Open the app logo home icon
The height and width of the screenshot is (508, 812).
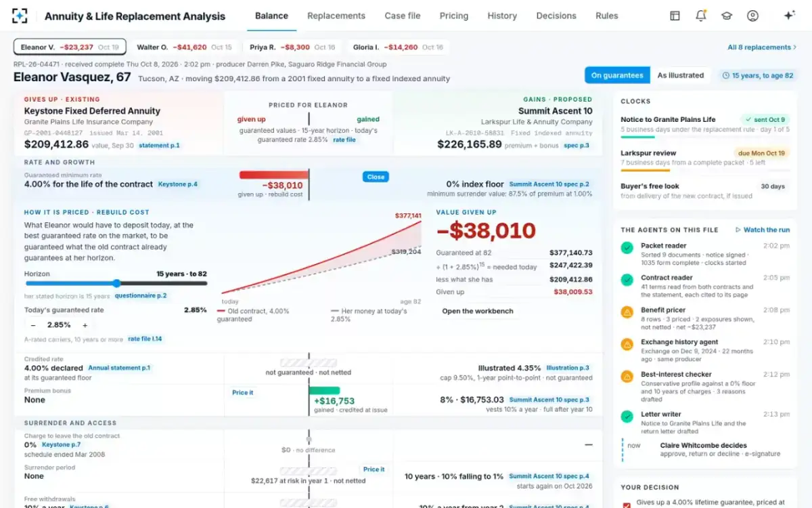tap(20, 16)
